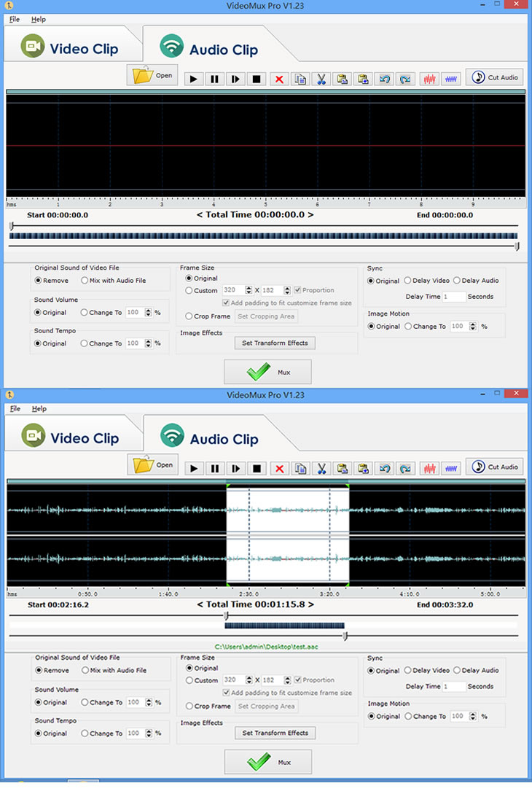Choose Delay Video sync in upper window
Screen dimensions: 532x802
(x=427, y=280)
